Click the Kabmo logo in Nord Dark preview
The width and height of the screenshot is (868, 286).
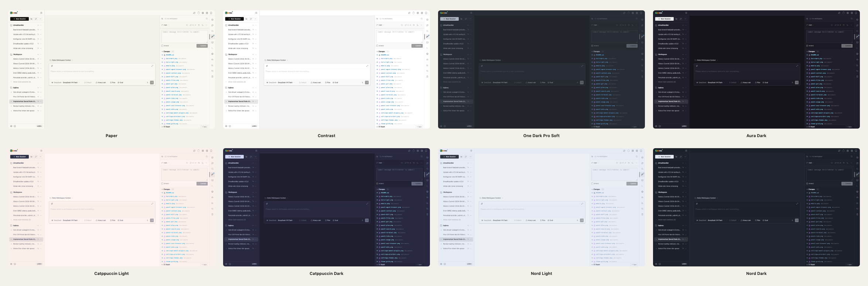pyautogui.click(x=659, y=150)
